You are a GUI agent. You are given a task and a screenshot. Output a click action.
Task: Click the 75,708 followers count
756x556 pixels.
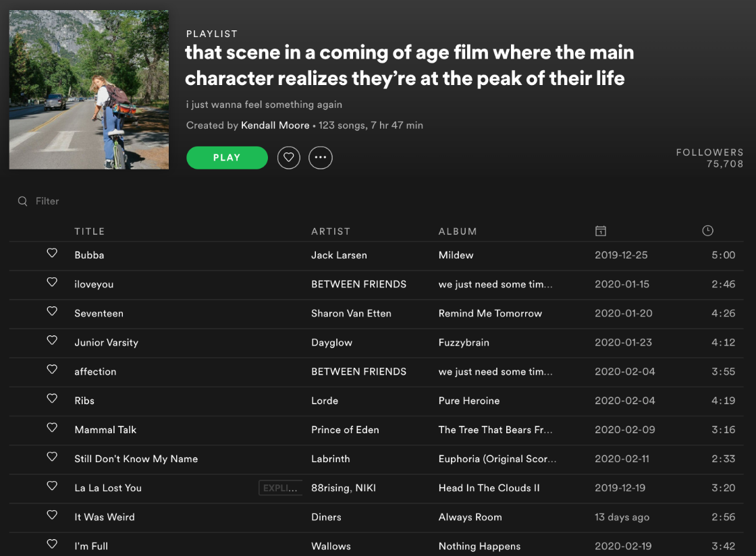[725, 164]
